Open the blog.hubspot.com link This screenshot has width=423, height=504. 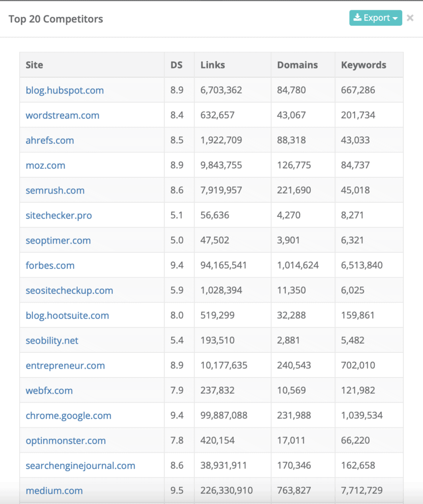(x=64, y=91)
